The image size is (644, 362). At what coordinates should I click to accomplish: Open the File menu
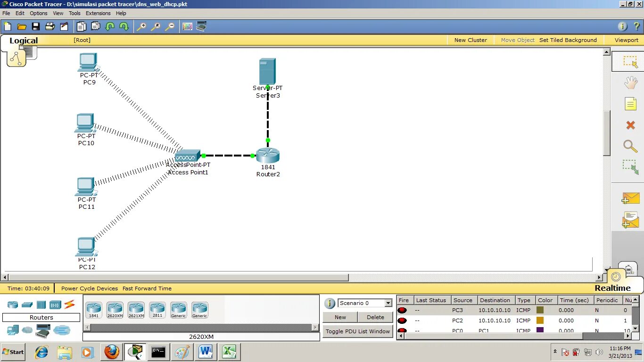coord(6,13)
